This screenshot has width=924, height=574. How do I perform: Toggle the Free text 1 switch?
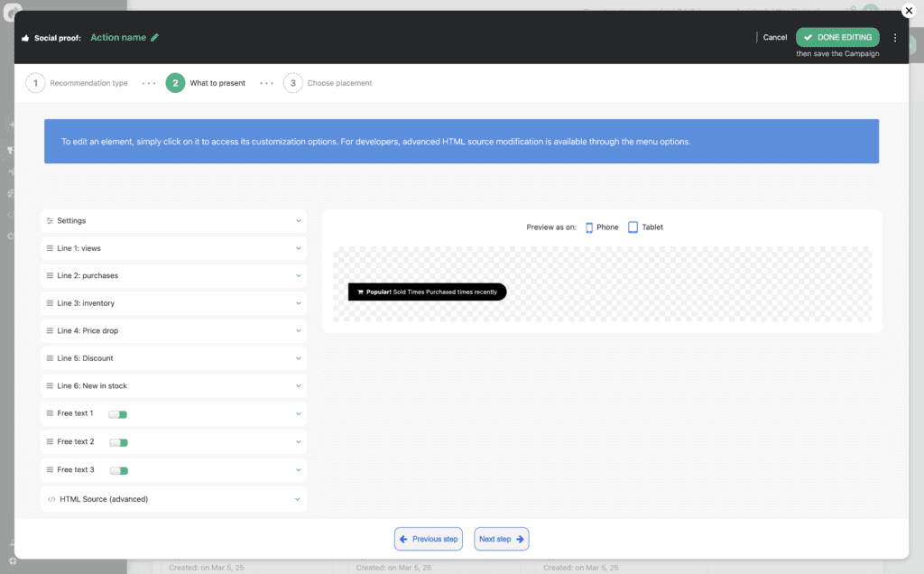click(x=118, y=414)
